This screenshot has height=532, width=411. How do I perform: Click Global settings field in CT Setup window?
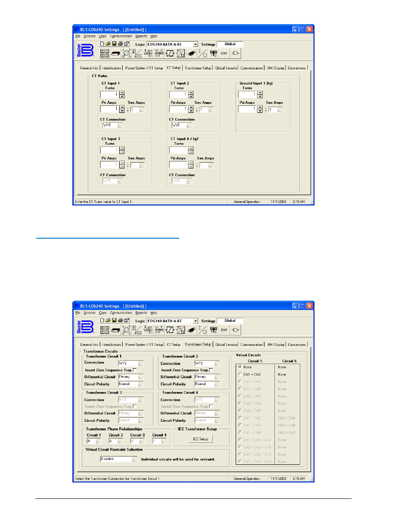(230, 44)
